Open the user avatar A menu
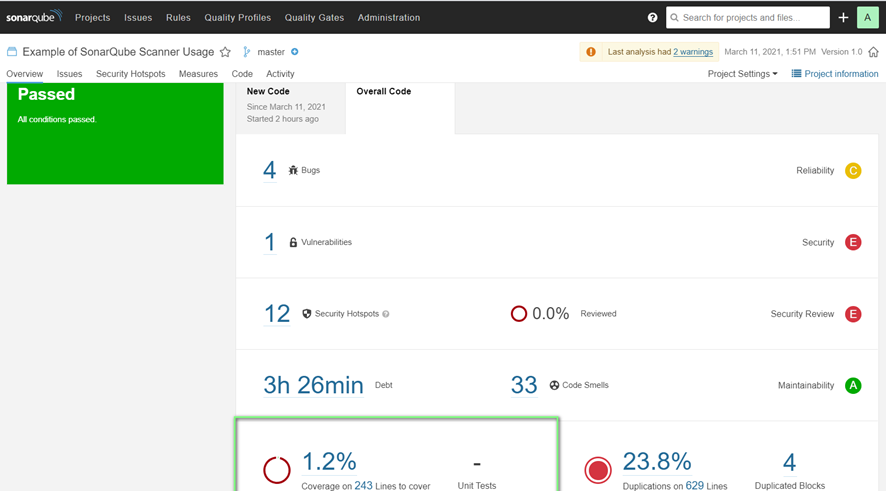The height and width of the screenshot is (491, 886). (x=867, y=18)
